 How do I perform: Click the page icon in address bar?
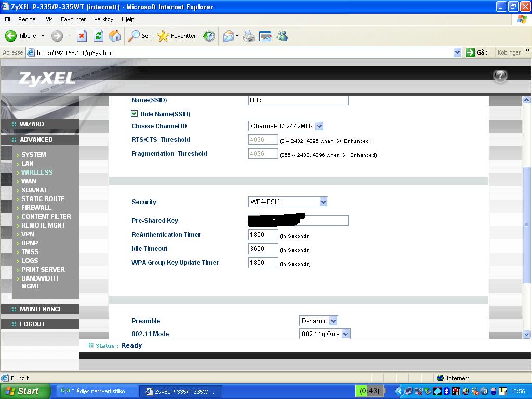[31, 52]
